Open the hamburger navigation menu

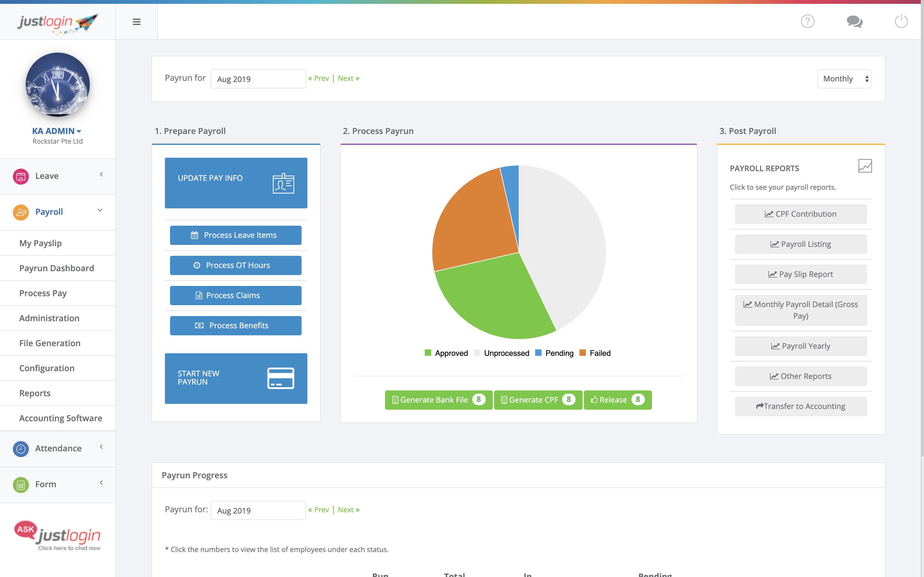coord(136,22)
